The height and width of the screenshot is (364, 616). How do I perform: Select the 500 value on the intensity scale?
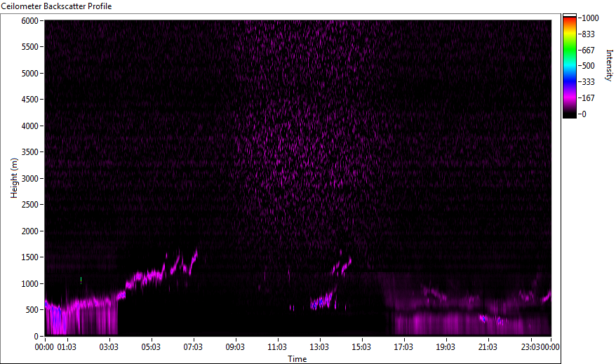click(x=588, y=66)
